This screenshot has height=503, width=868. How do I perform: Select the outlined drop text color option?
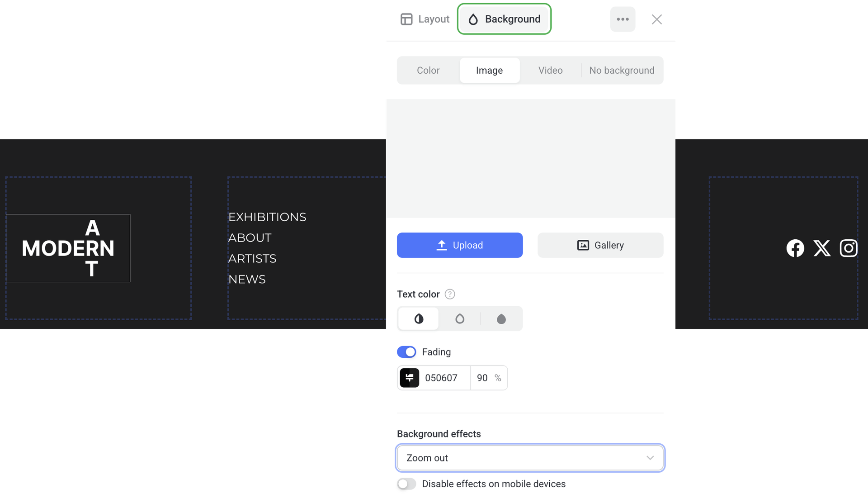[460, 319]
